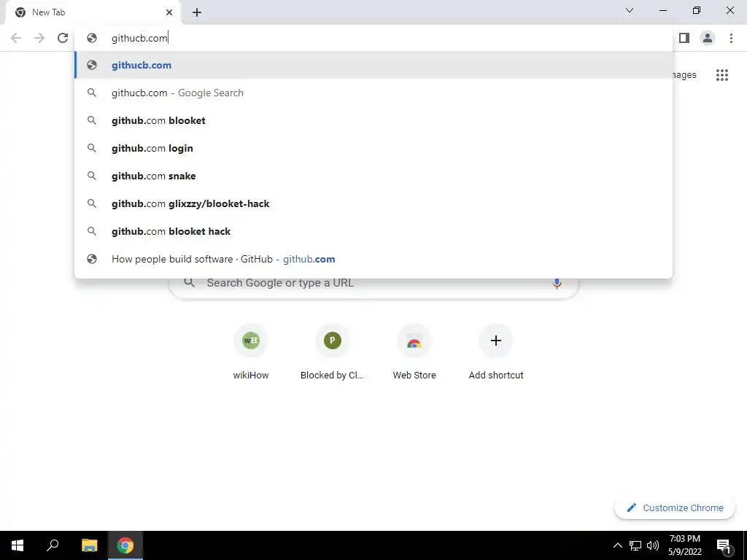Restore down the Chrome window
This screenshot has width=747, height=560.
pos(697,10)
